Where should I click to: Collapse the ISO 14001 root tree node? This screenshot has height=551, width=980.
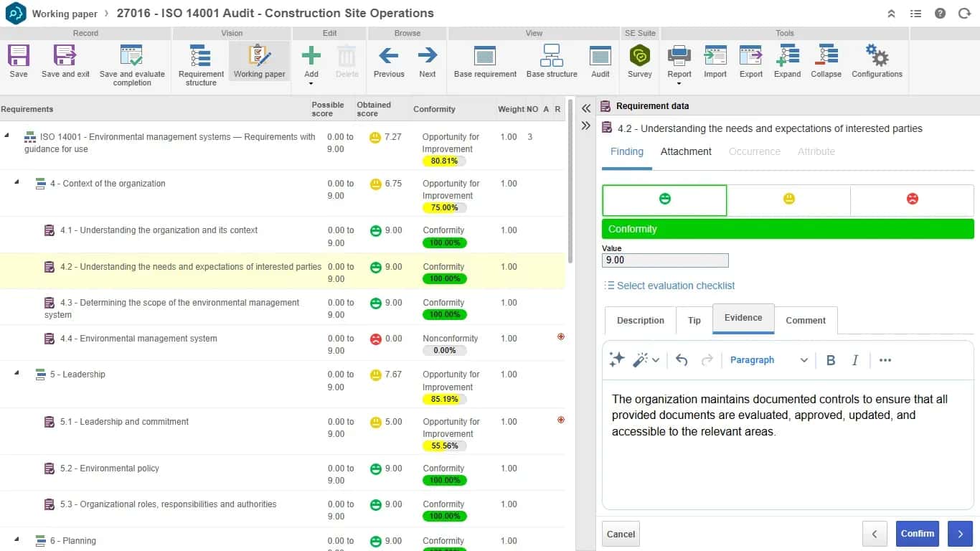(7, 135)
